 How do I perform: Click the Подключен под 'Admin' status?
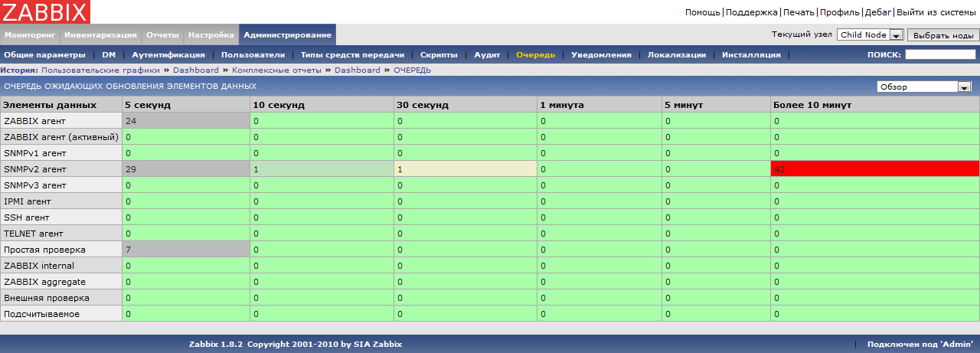920,345
